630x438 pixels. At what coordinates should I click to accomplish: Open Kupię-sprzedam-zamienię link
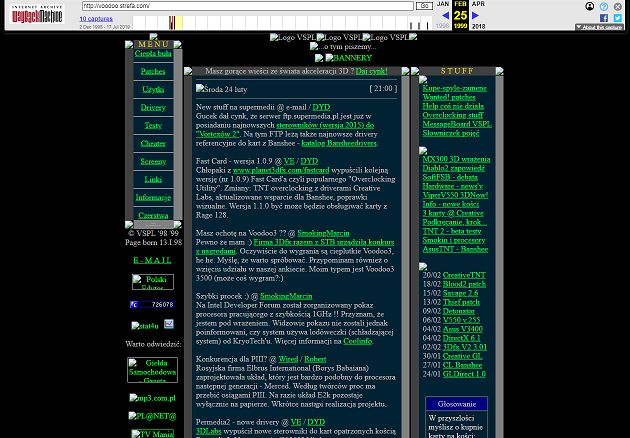[x=454, y=88]
